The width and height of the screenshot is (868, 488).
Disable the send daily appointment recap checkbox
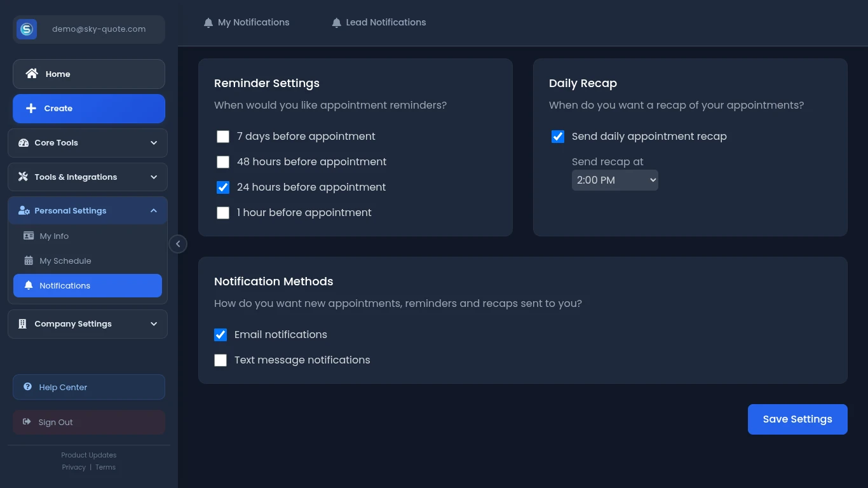click(x=558, y=137)
